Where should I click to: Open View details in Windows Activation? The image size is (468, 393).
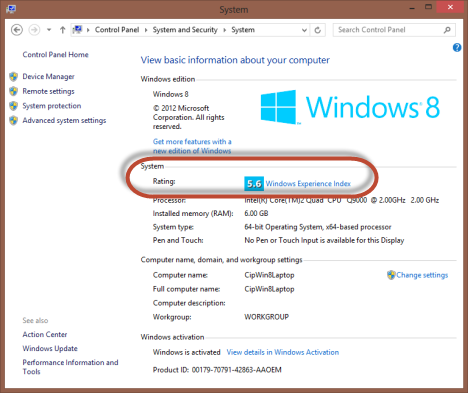pos(283,352)
